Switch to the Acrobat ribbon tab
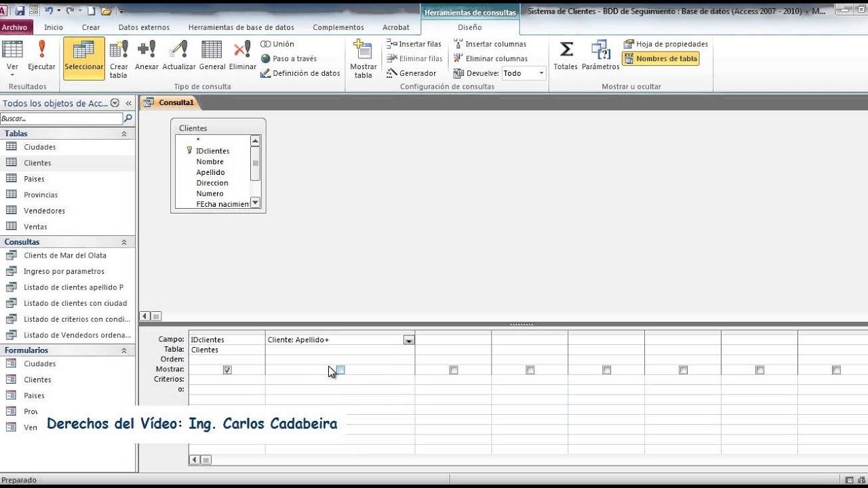This screenshot has width=868, height=488. [395, 28]
